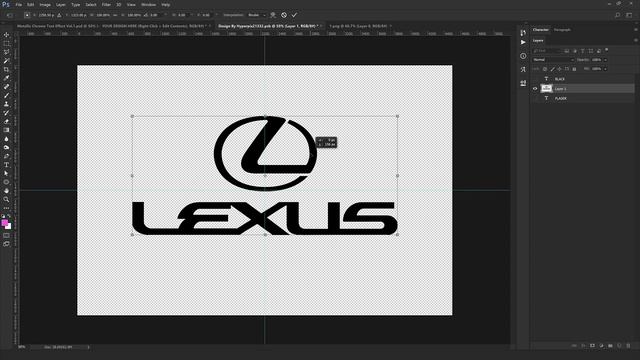Viewport: 640px width, 360px height.
Task: Select the History Brush tool
Action: point(6,113)
